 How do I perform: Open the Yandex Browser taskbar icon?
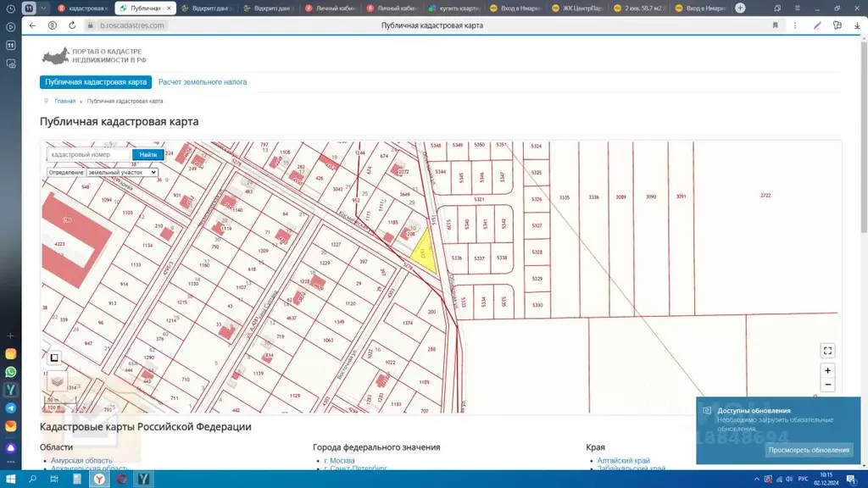pos(99,480)
